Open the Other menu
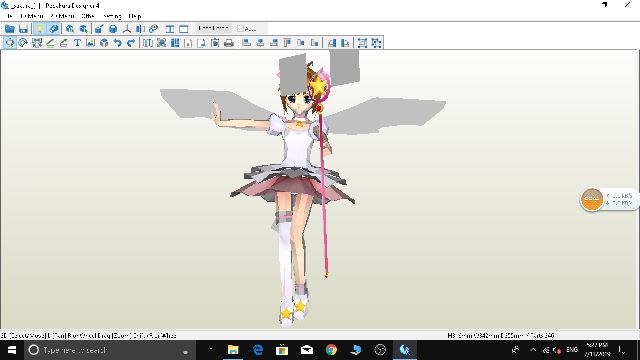The width and height of the screenshot is (640, 360). click(x=88, y=16)
